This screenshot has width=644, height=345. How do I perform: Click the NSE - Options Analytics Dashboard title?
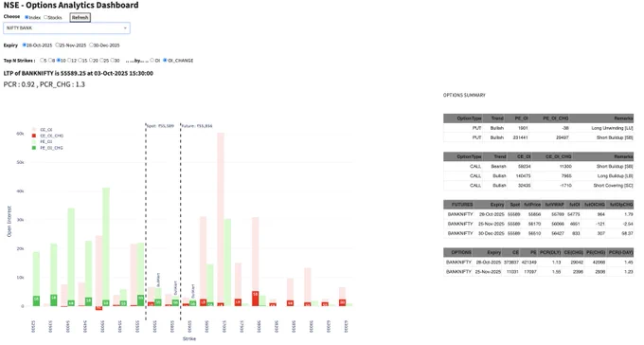(x=71, y=5)
